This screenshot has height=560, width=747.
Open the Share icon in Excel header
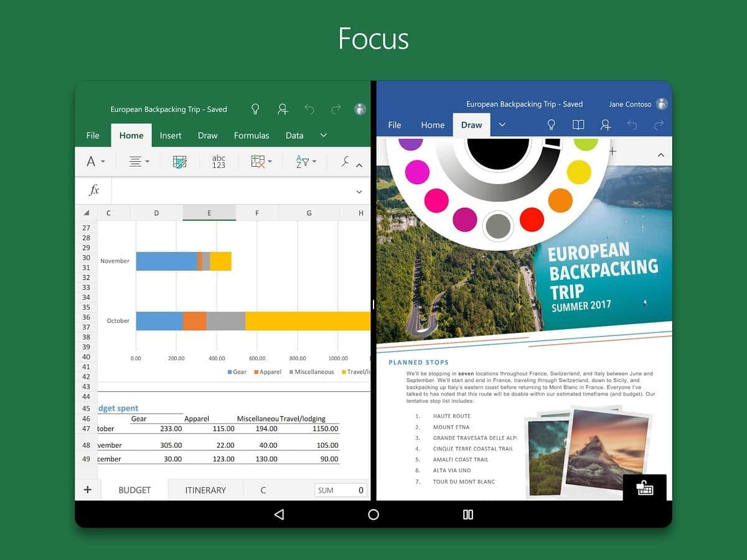pos(283,110)
